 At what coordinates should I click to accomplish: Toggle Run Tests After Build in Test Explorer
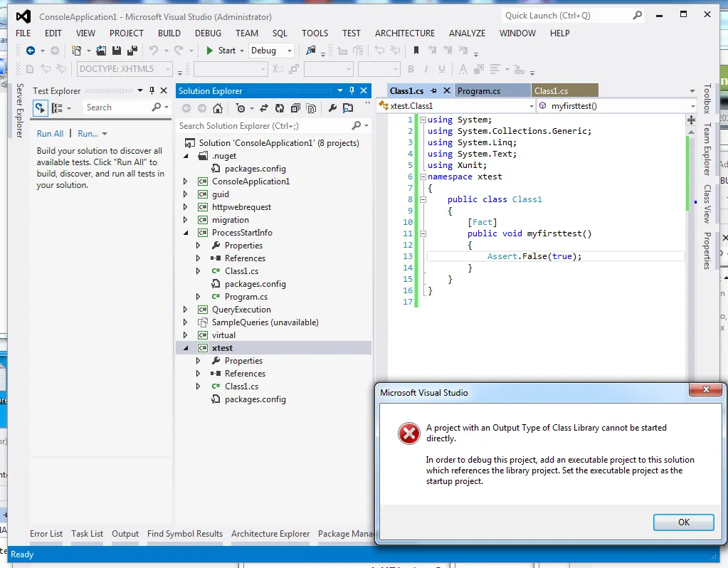tap(41, 107)
